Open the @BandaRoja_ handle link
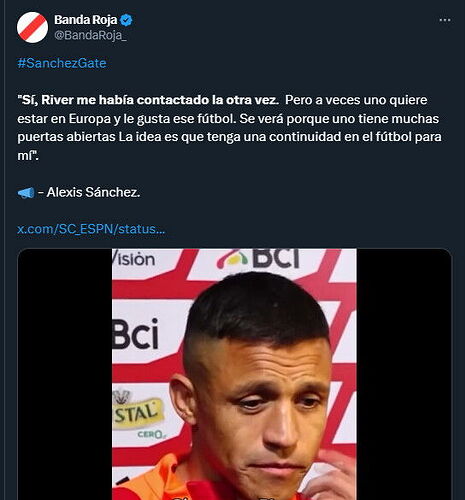Viewport: 465px width, 500px height. point(90,35)
